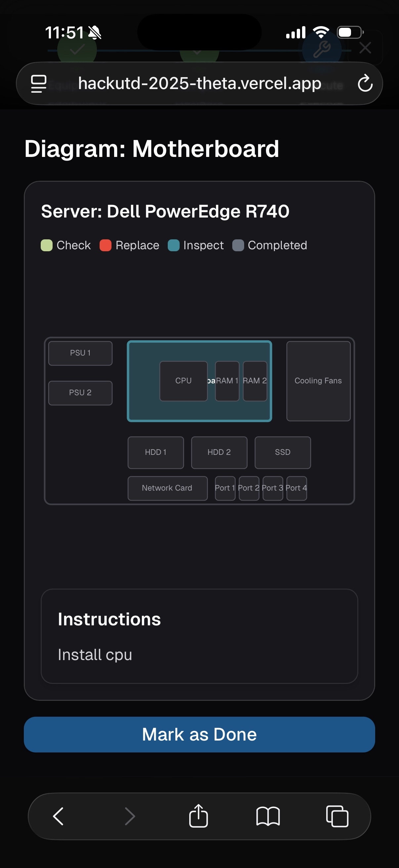Tap the first green checkmark step icon
This screenshot has width=399, height=868.
pos(77,50)
